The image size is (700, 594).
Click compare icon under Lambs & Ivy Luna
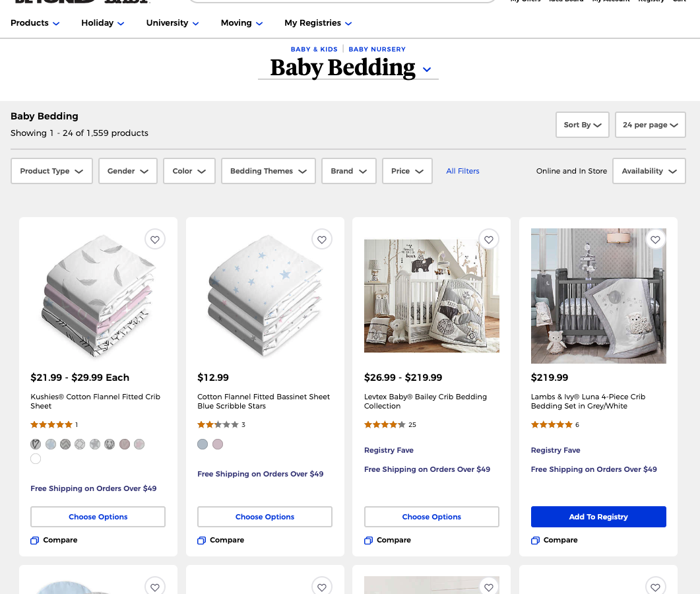(x=535, y=541)
